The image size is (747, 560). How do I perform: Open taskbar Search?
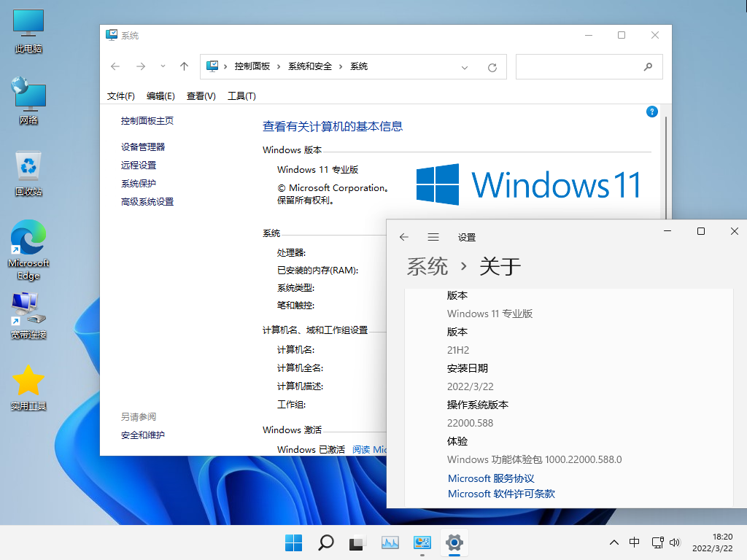click(326, 542)
